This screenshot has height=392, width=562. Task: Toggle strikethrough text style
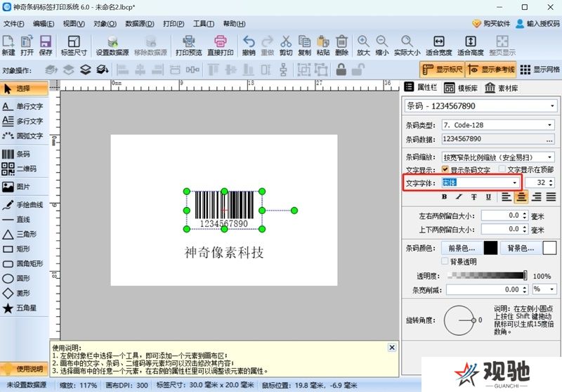pyautogui.click(x=473, y=197)
